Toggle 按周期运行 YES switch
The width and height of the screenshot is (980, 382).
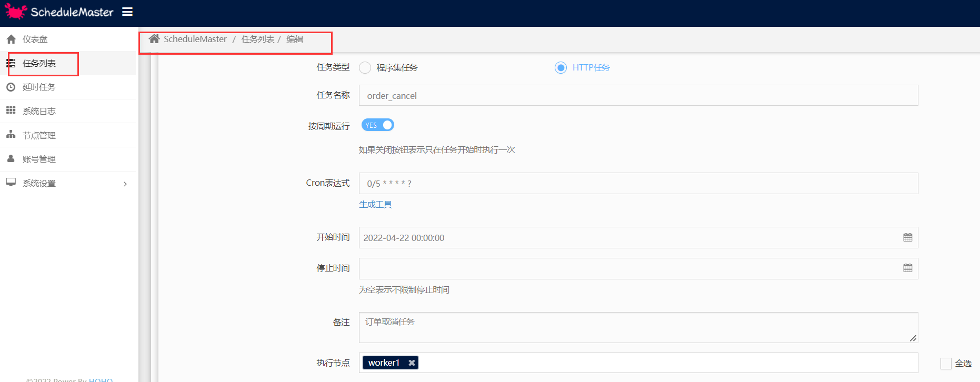click(377, 125)
